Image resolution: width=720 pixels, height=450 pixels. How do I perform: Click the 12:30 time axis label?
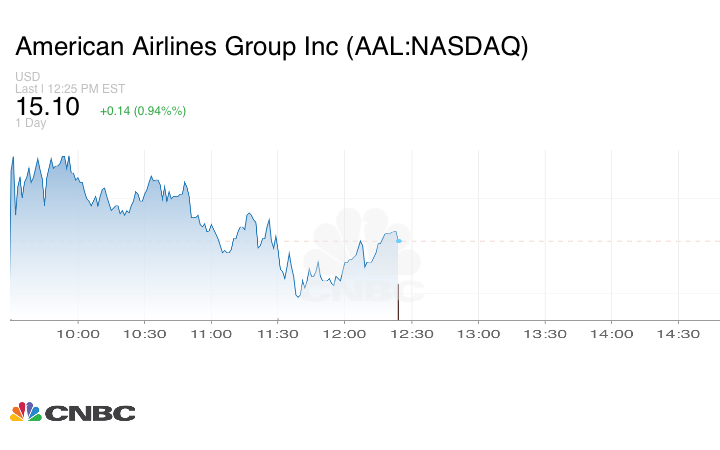pyautogui.click(x=411, y=334)
